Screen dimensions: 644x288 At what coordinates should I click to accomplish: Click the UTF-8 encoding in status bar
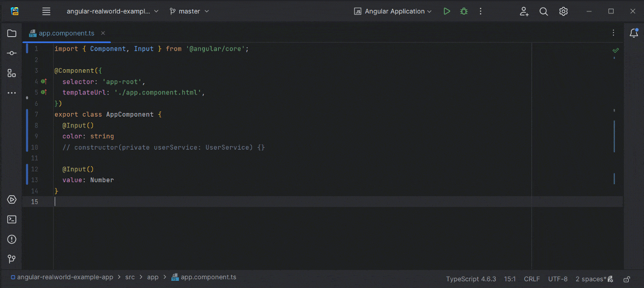click(x=558, y=279)
